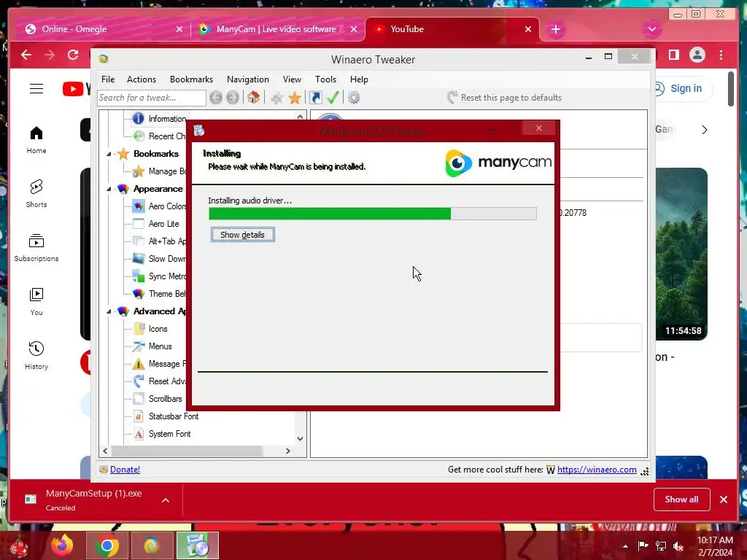Reload the YouTube page
Screen dimensions: 747x560
pos(73,55)
